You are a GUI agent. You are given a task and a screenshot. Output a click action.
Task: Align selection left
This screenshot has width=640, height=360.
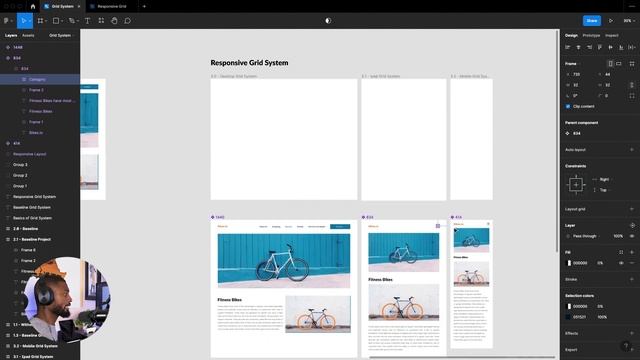pos(568,47)
